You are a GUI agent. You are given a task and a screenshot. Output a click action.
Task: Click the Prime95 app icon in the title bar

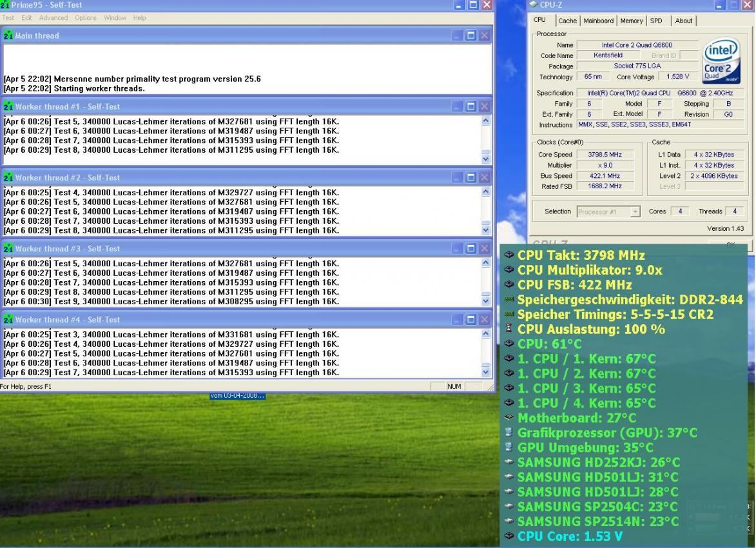coord(5,5)
